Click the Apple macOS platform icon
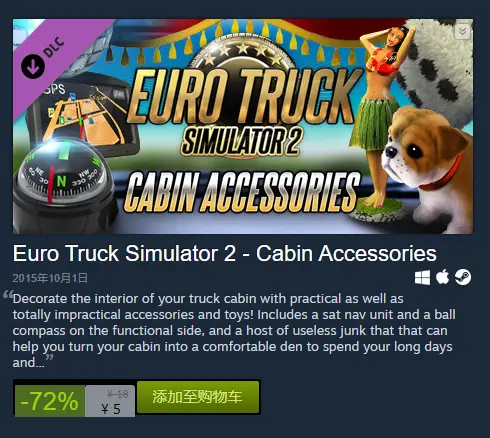The height and width of the screenshot is (438, 490). 442,277
